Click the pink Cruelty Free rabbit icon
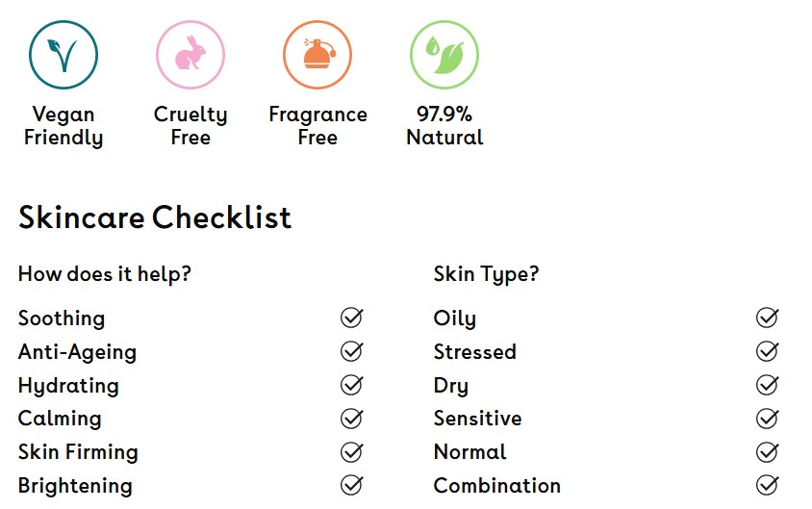 tap(190, 55)
